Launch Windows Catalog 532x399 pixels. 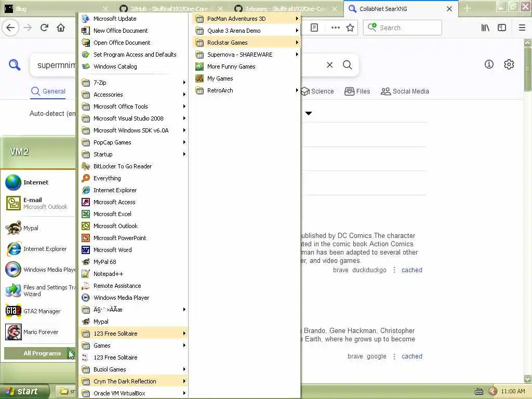pos(133,66)
